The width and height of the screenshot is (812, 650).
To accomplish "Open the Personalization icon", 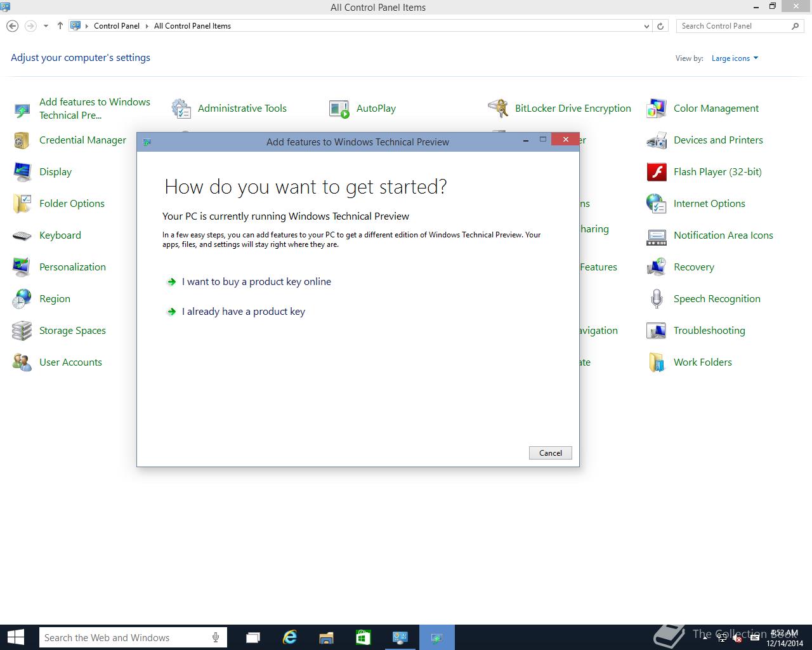I will (x=22, y=267).
